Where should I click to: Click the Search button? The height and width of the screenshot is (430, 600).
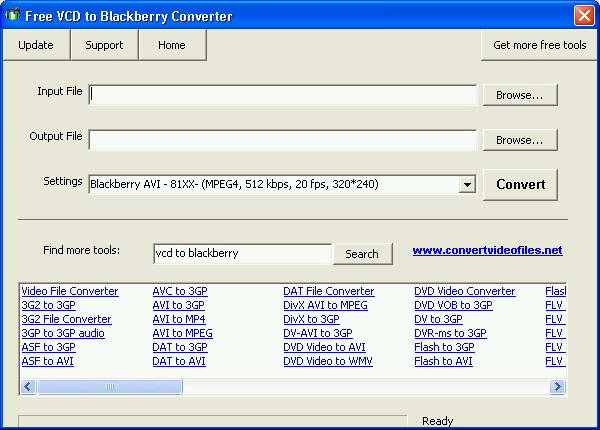tap(362, 254)
